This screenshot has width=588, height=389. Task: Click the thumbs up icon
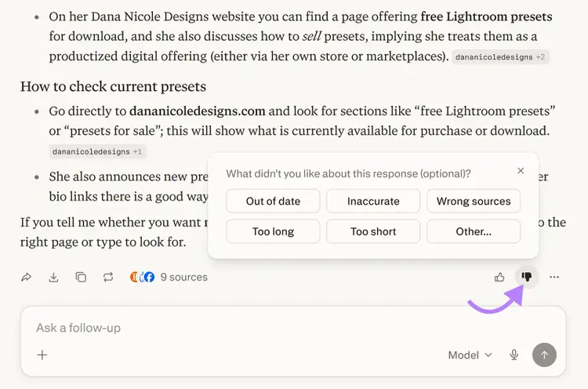(x=499, y=277)
